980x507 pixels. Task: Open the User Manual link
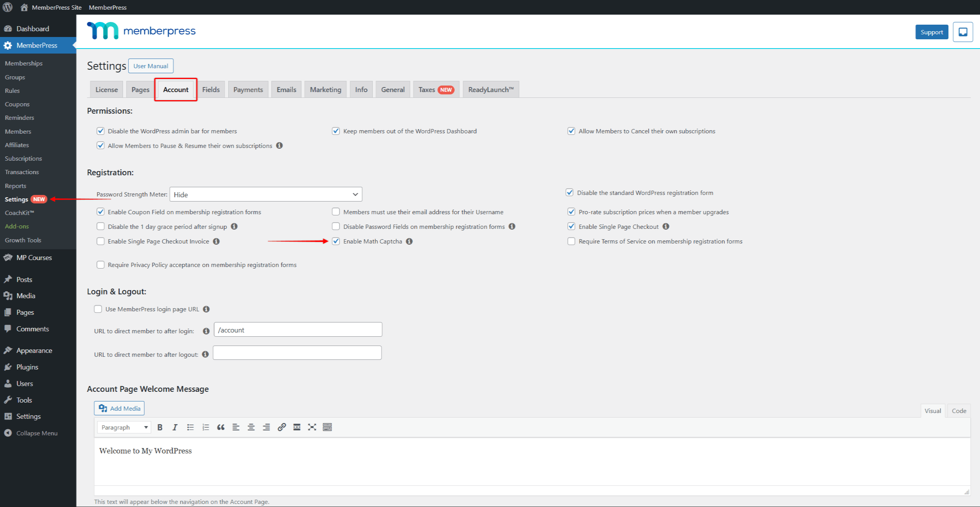151,66
